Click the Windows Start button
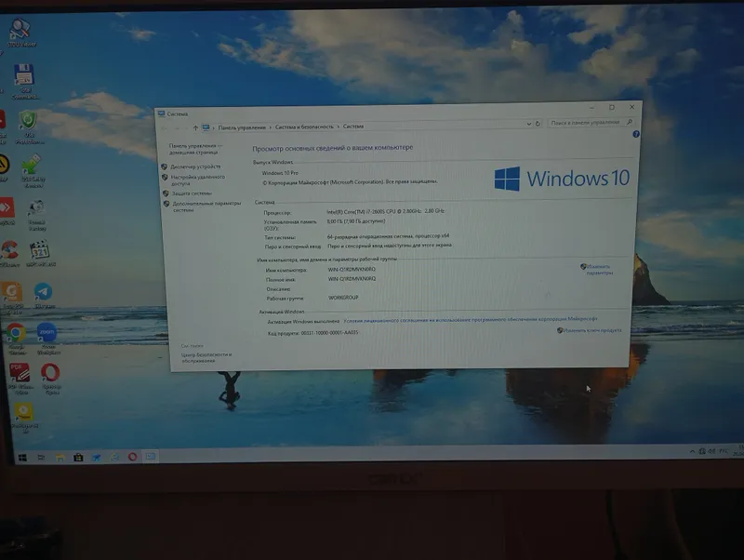Viewport: 744px width, 560px height. [22, 458]
